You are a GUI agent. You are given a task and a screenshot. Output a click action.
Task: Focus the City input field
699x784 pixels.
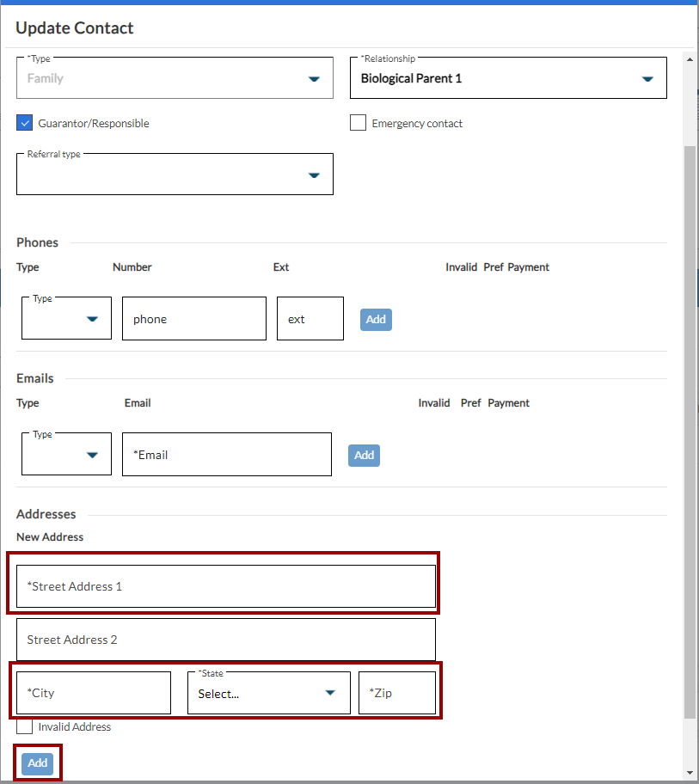(x=93, y=693)
